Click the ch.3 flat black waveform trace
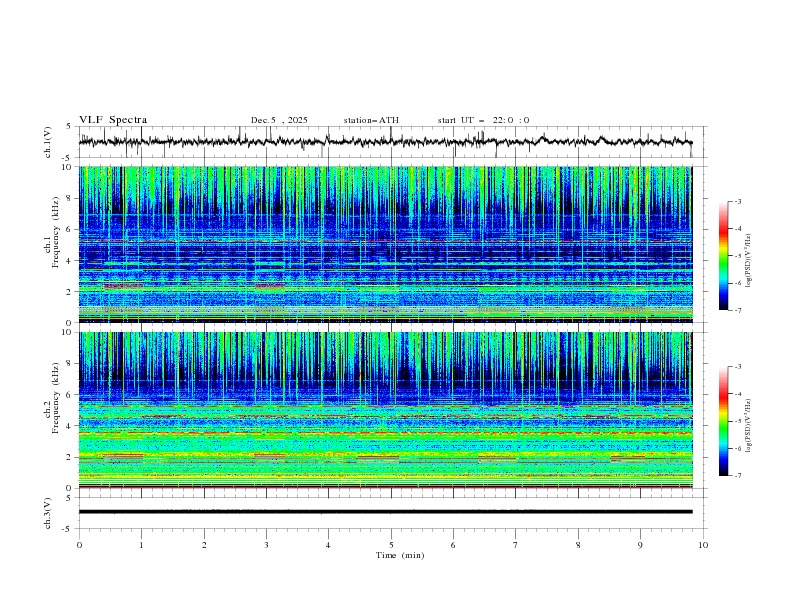 click(x=386, y=512)
